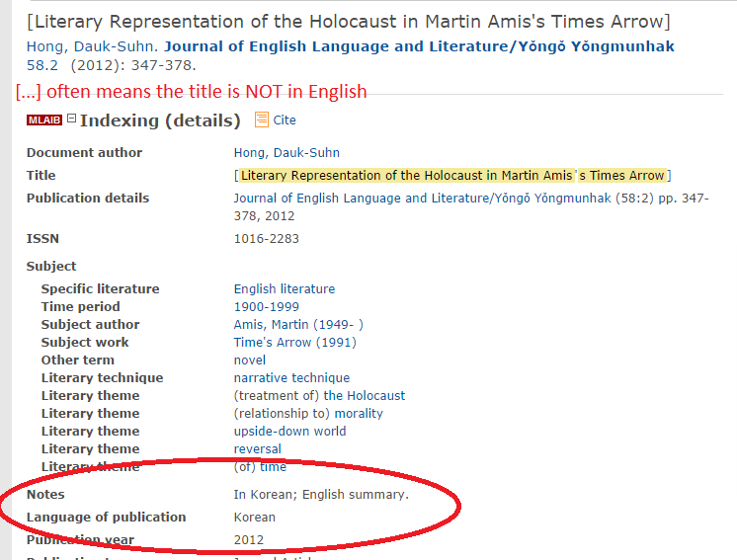Collapse the Indexing (details) section

pyautogui.click(x=71, y=118)
